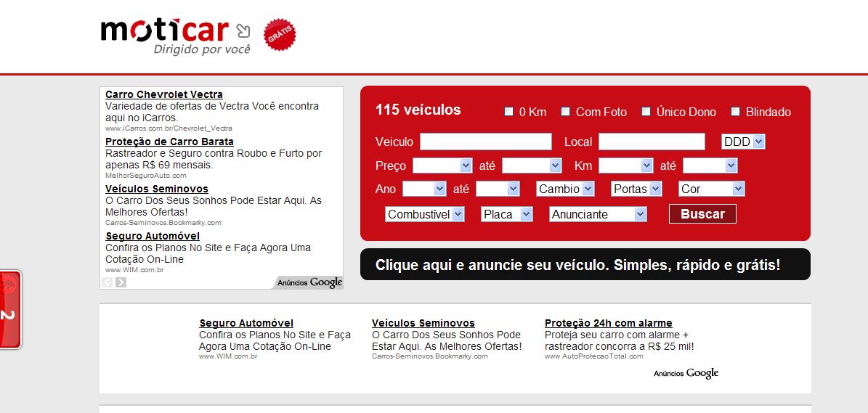Click the red Grátis badge

(280, 35)
